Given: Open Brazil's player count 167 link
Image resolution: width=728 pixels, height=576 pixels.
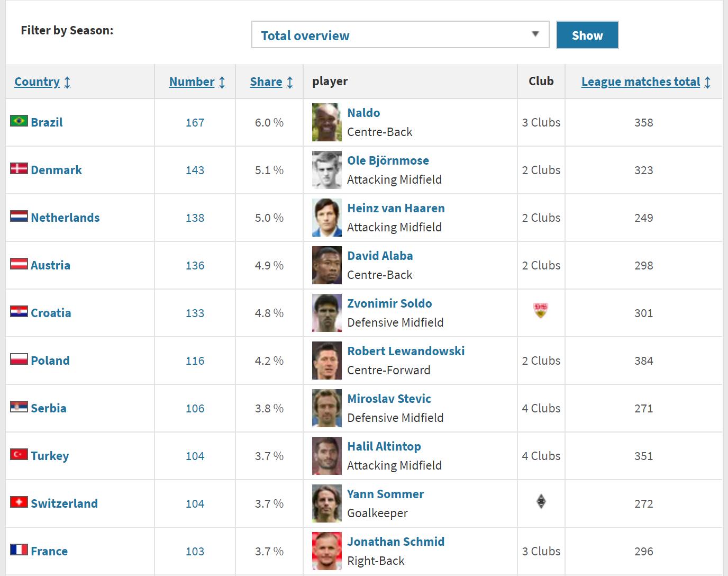Looking at the screenshot, I should tap(195, 122).
